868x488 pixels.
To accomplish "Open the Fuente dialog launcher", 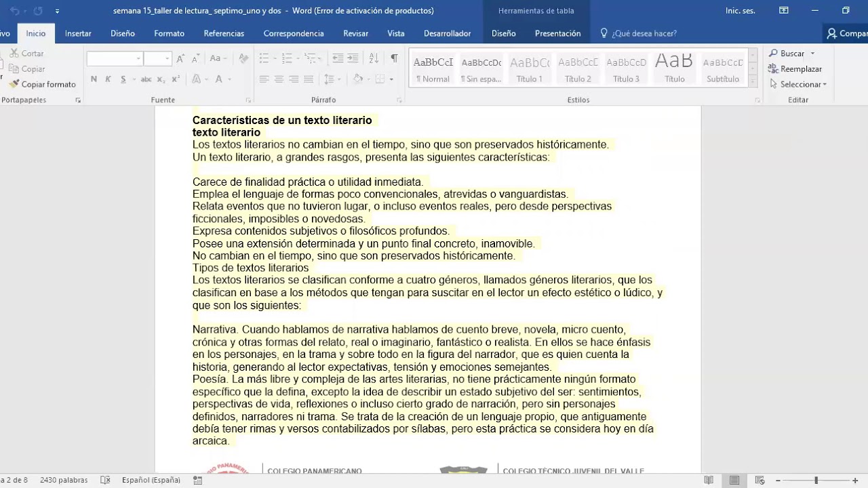I will click(248, 100).
